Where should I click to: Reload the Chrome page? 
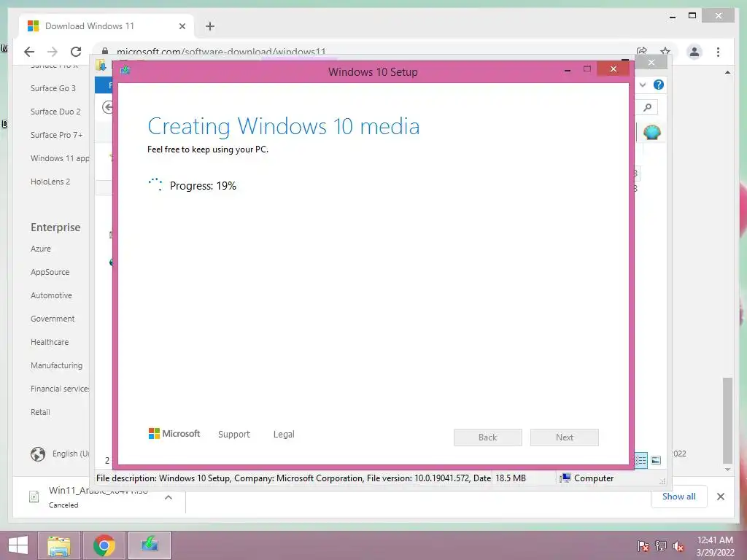76,52
